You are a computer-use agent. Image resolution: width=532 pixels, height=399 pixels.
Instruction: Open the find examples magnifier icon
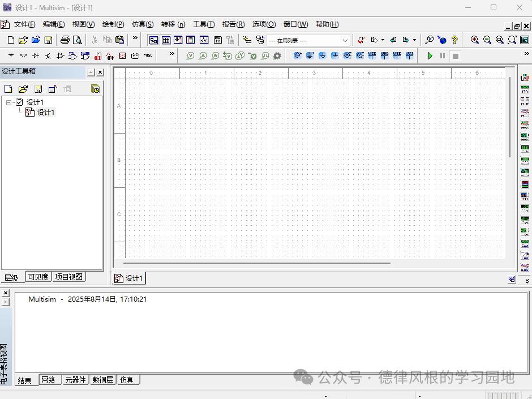(x=429, y=40)
